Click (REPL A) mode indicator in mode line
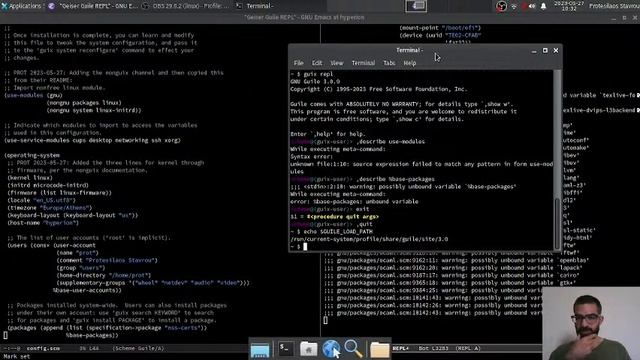This screenshot has width=640, height=360. pos(468,348)
